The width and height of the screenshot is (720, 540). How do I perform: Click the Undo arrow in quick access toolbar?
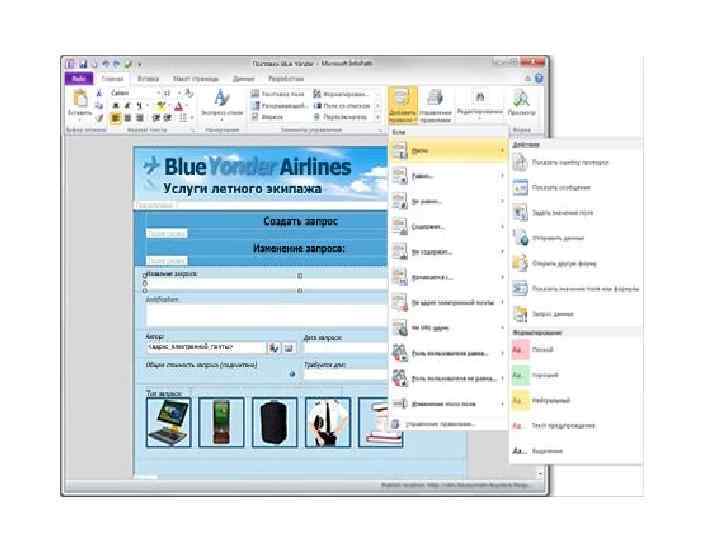point(106,64)
